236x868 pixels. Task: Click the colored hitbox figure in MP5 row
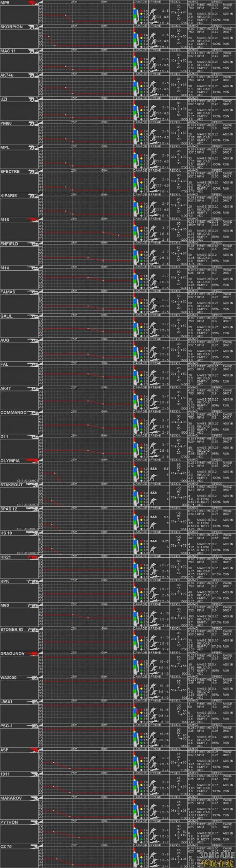click(x=136, y=15)
